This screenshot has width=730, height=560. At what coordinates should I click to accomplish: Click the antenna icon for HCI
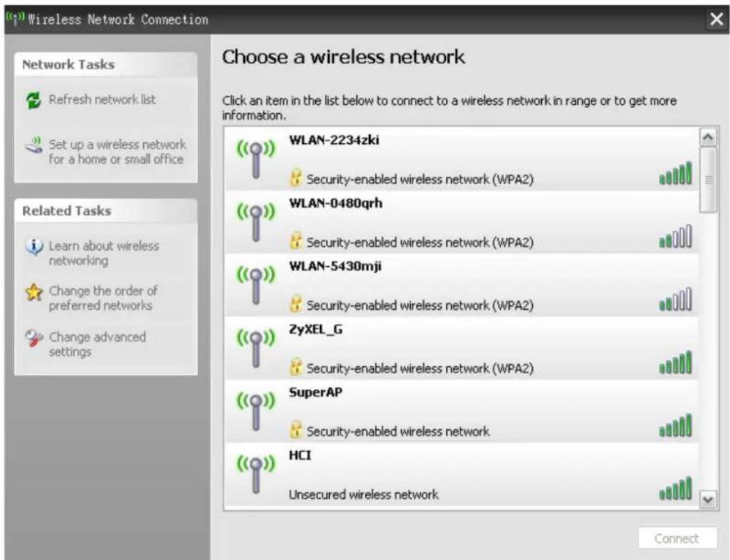click(x=256, y=474)
